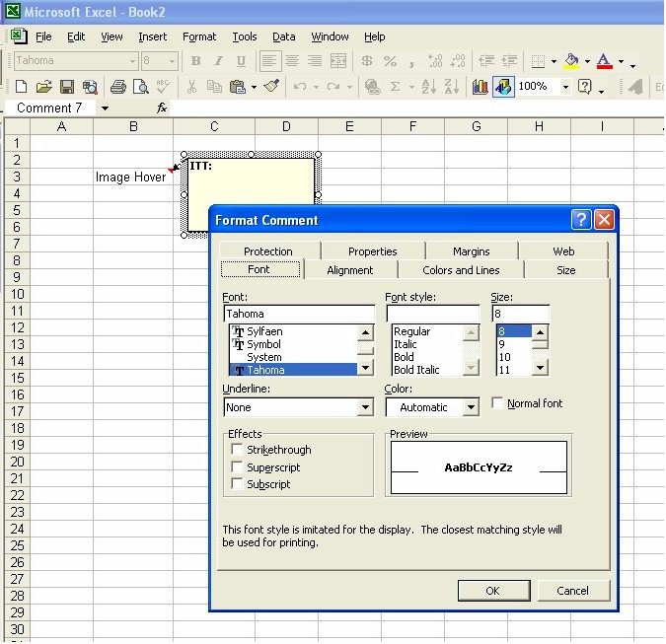Enable the Normal font checkbox

(497, 402)
